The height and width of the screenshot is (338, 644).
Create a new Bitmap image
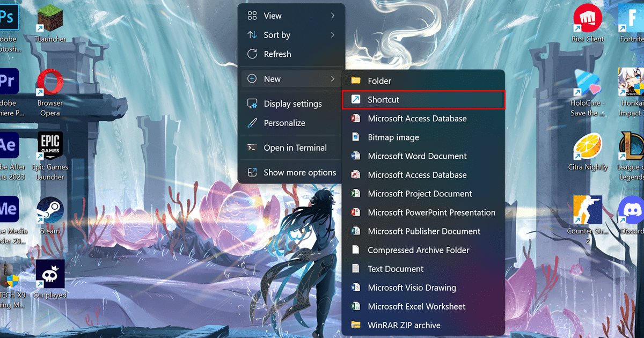423,137
